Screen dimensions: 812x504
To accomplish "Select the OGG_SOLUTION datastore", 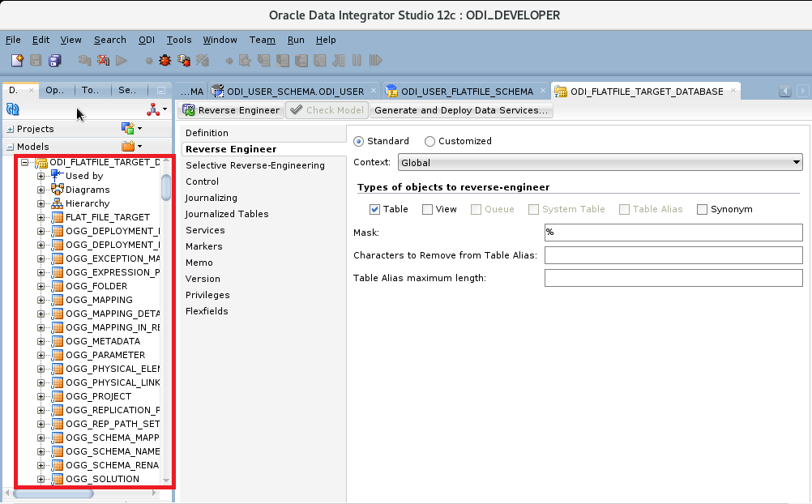I will pyautogui.click(x=103, y=479).
